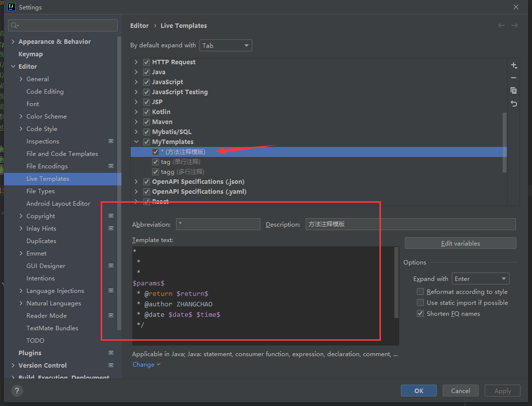Screen dimensions: 532x406
Task: Expand the Maven template group
Action: point(137,122)
